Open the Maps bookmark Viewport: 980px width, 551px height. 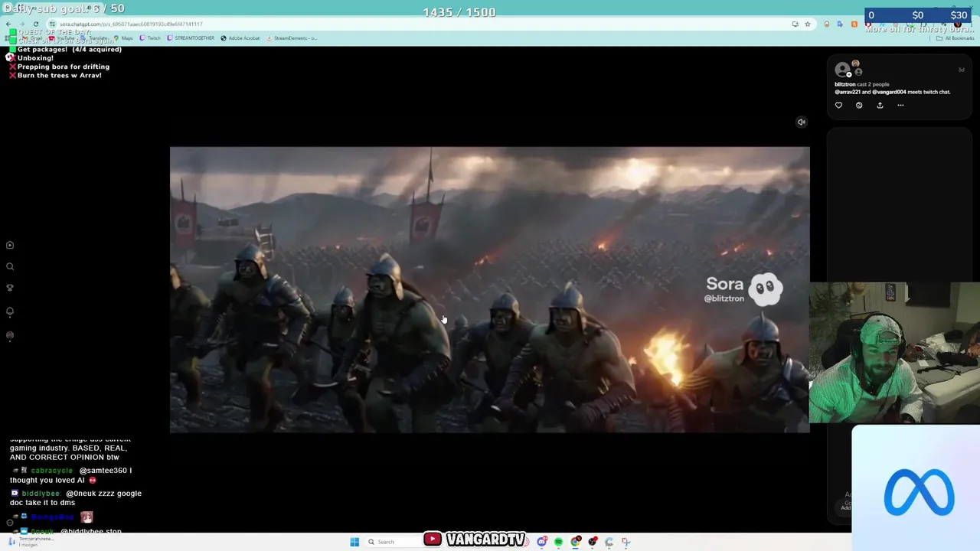pos(123,38)
